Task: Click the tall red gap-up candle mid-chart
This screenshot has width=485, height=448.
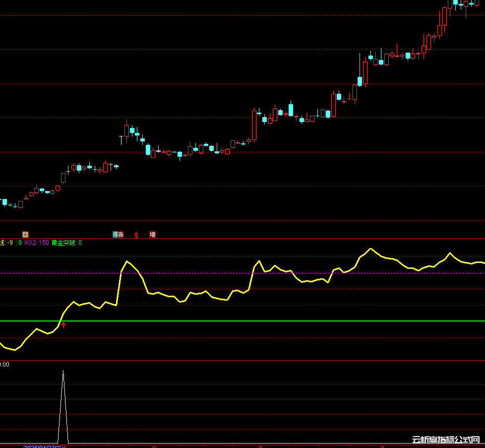Action: tap(254, 126)
